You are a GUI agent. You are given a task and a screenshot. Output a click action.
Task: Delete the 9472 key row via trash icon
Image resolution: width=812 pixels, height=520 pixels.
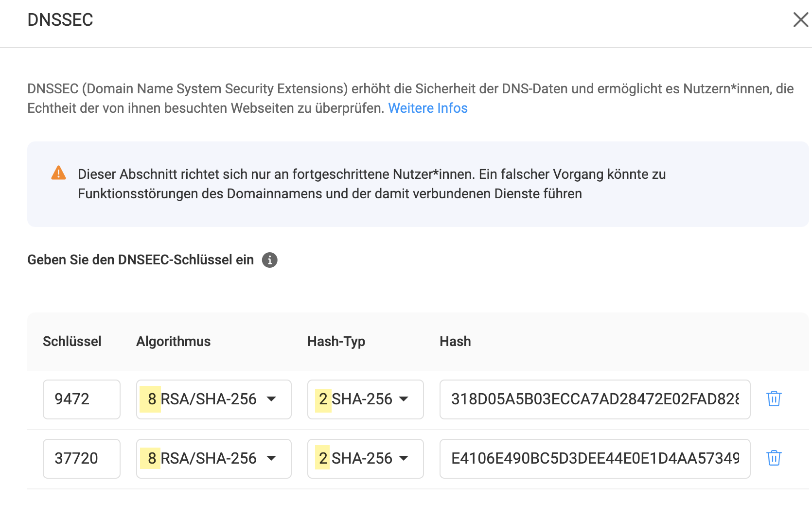(x=774, y=399)
